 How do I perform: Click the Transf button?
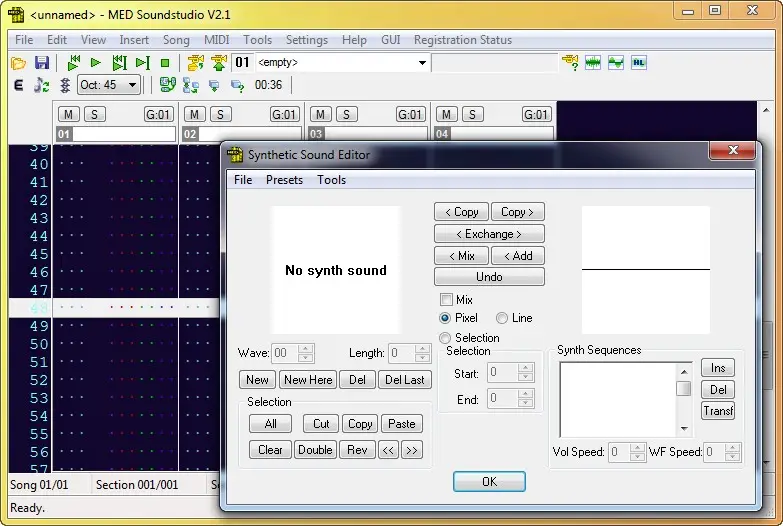(x=718, y=411)
